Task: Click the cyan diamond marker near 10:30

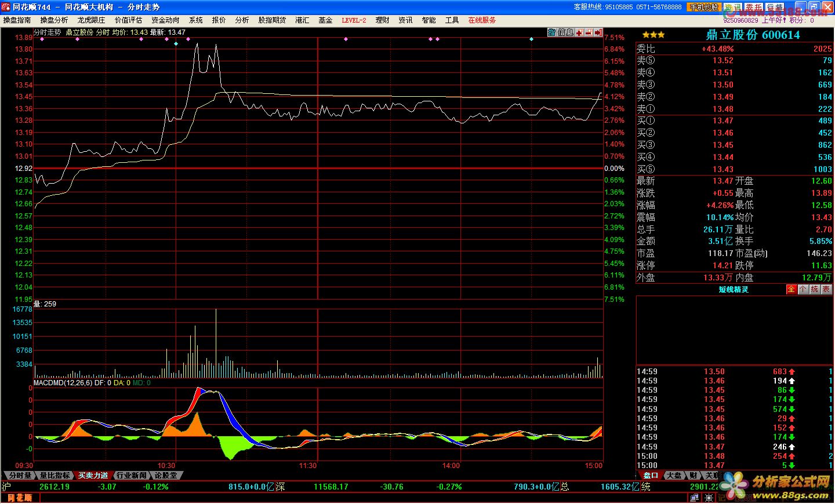Action: coord(176,44)
